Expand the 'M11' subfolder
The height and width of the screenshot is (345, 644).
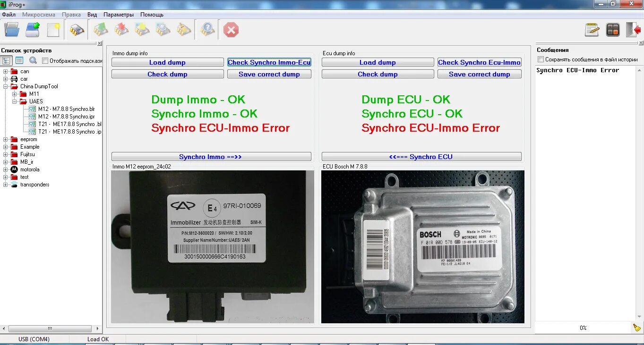pos(15,94)
